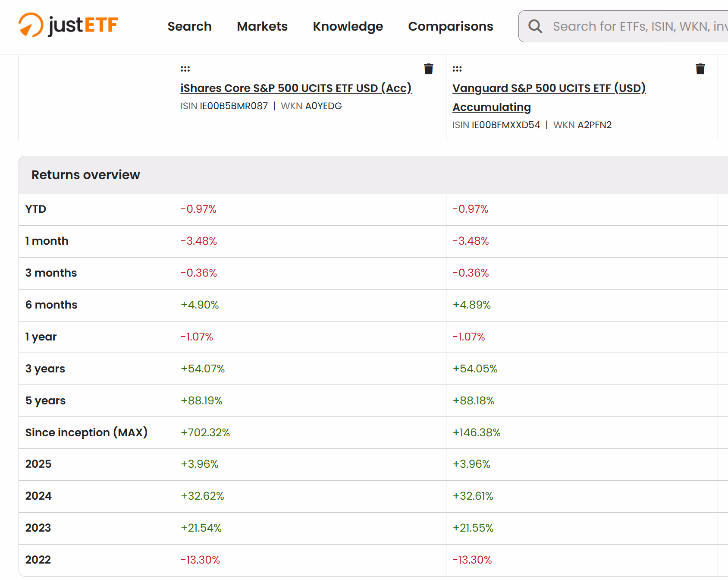The image size is (728, 580).
Task: Click the justETF logo
Action: point(68,25)
